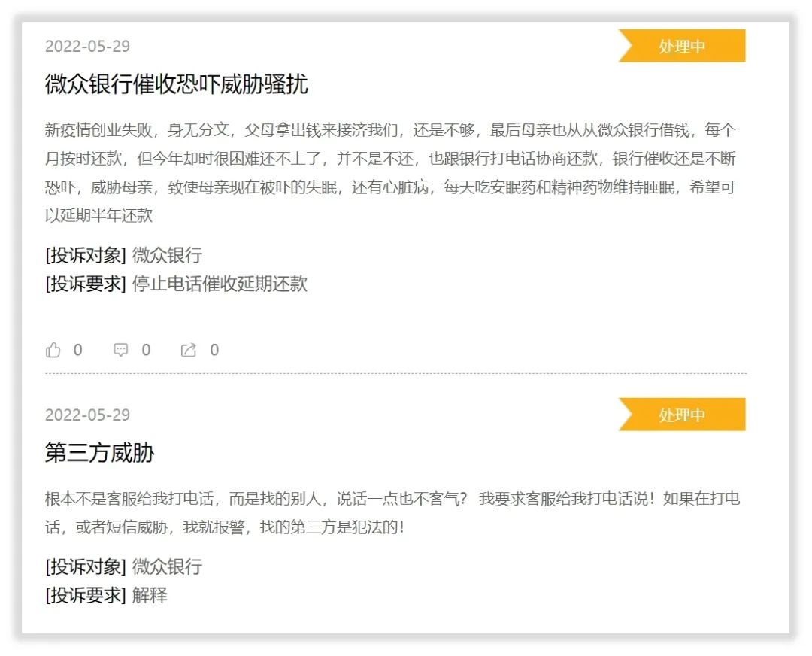The height and width of the screenshot is (656, 812).
Task: Click 处理中 badge on 第三方威胁 complaint
Action: (x=682, y=414)
